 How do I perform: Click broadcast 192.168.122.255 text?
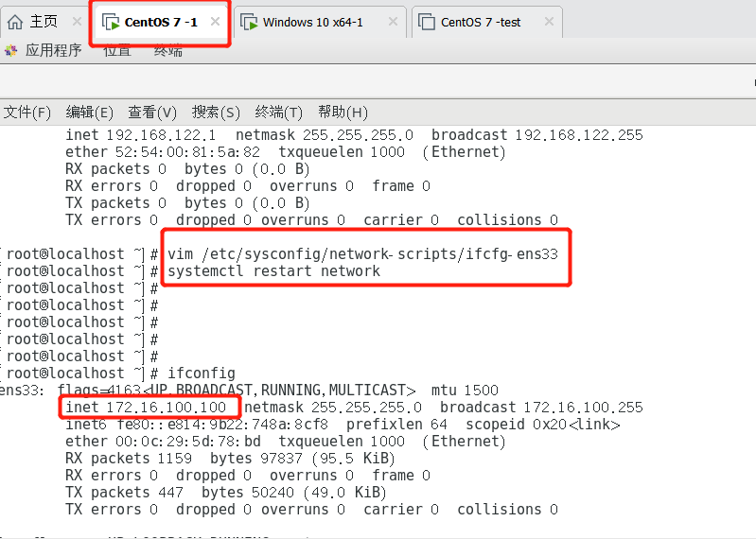(537, 135)
